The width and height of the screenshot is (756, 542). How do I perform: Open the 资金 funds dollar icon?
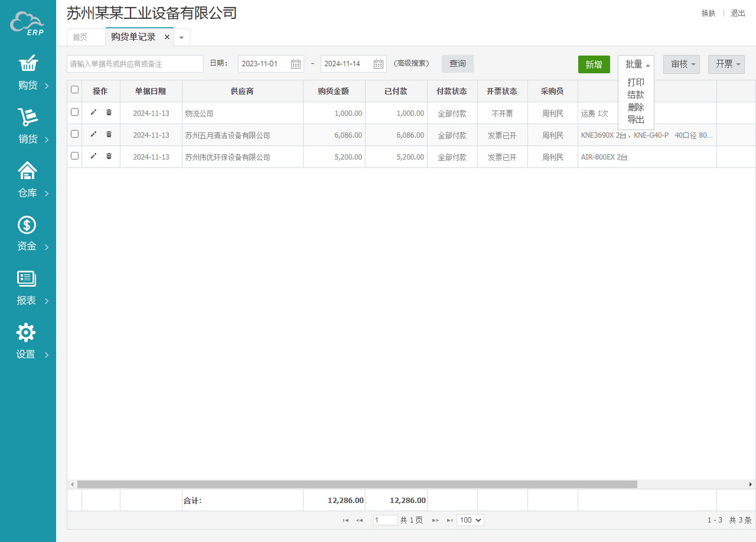pyautogui.click(x=27, y=224)
